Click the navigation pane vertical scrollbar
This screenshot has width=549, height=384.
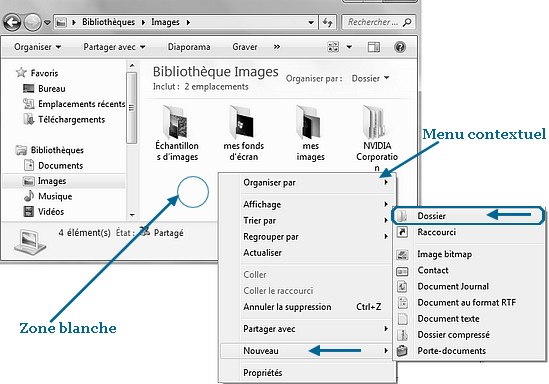pos(132,140)
